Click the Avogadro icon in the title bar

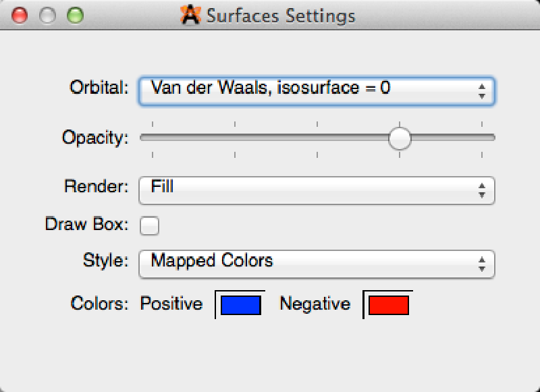point(192,15)
